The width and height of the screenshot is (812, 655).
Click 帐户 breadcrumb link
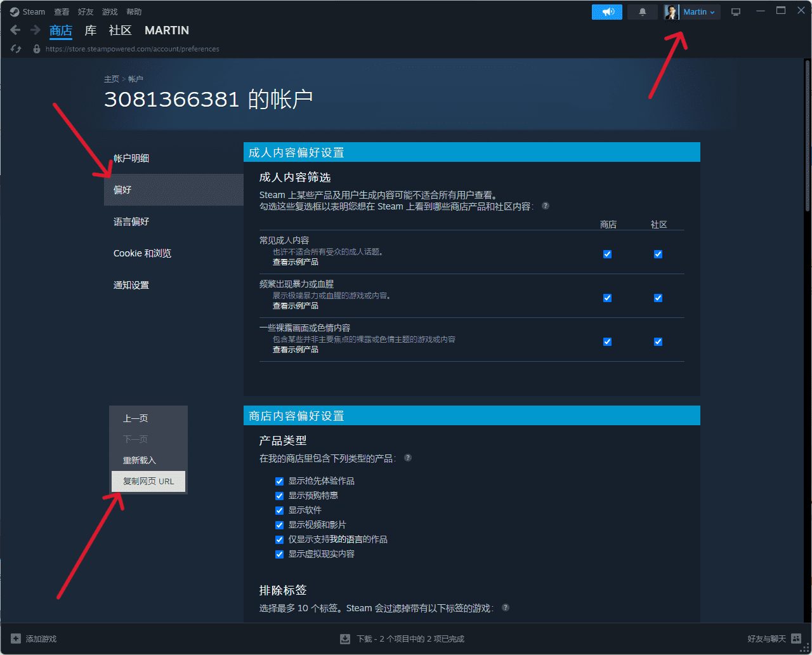[136, 79]
